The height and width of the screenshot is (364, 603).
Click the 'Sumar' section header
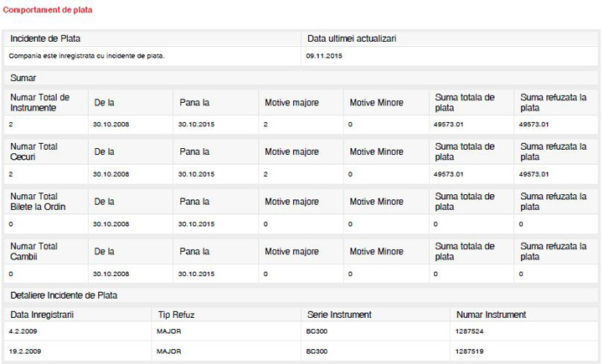tap(23, 78)
